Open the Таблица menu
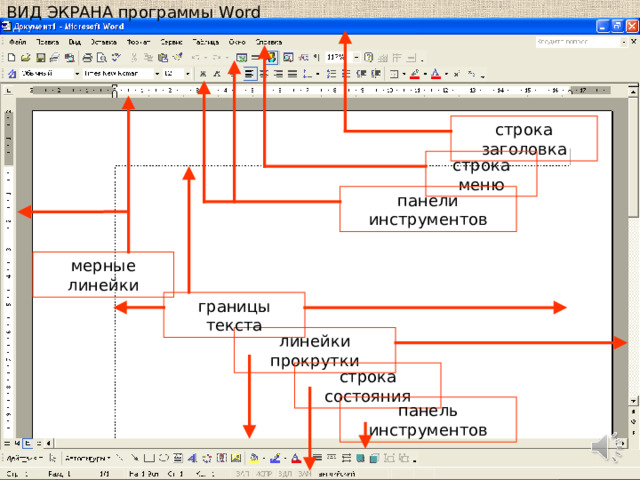 point(205,42)
